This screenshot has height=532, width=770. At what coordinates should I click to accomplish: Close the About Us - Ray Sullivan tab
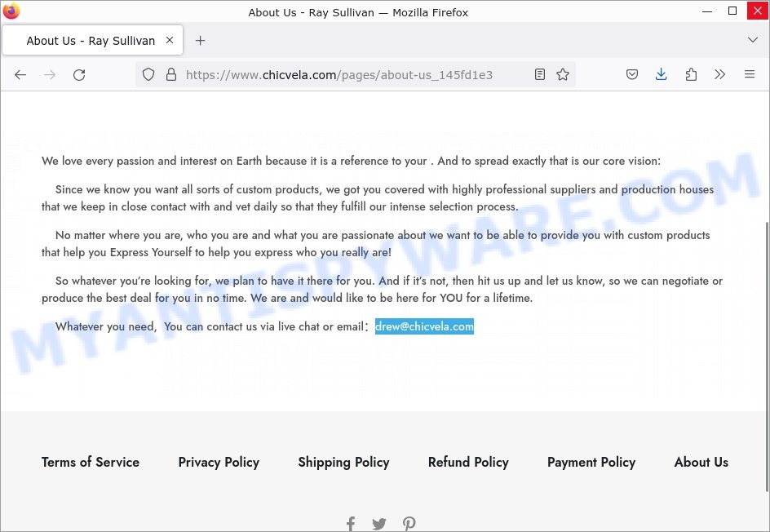[170, 40]
